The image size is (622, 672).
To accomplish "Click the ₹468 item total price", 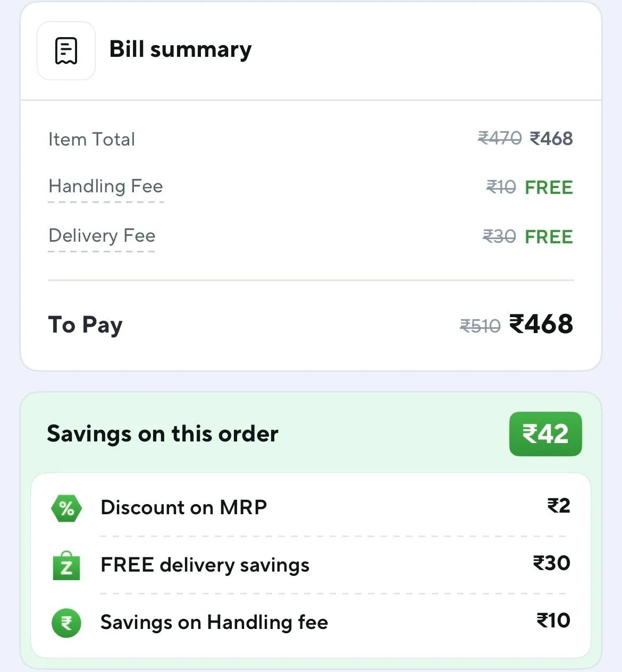I will click(x=551, y=139).
